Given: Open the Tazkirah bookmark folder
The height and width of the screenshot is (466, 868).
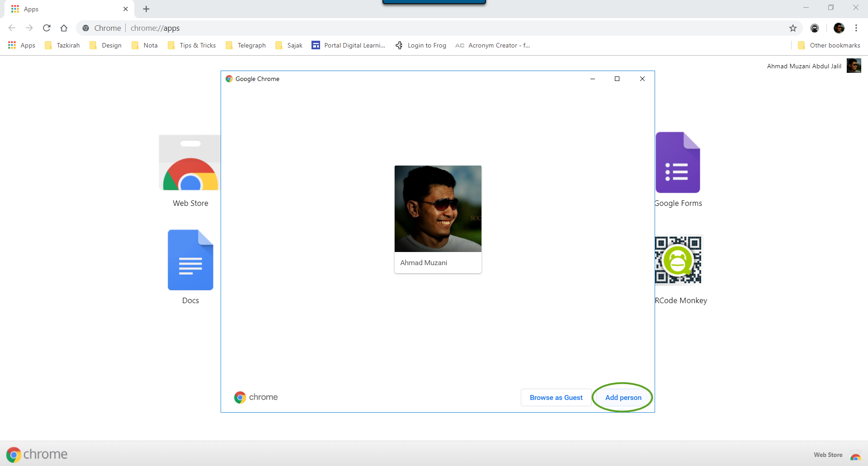Looking at the screenshot, I should tap(62, 45).
